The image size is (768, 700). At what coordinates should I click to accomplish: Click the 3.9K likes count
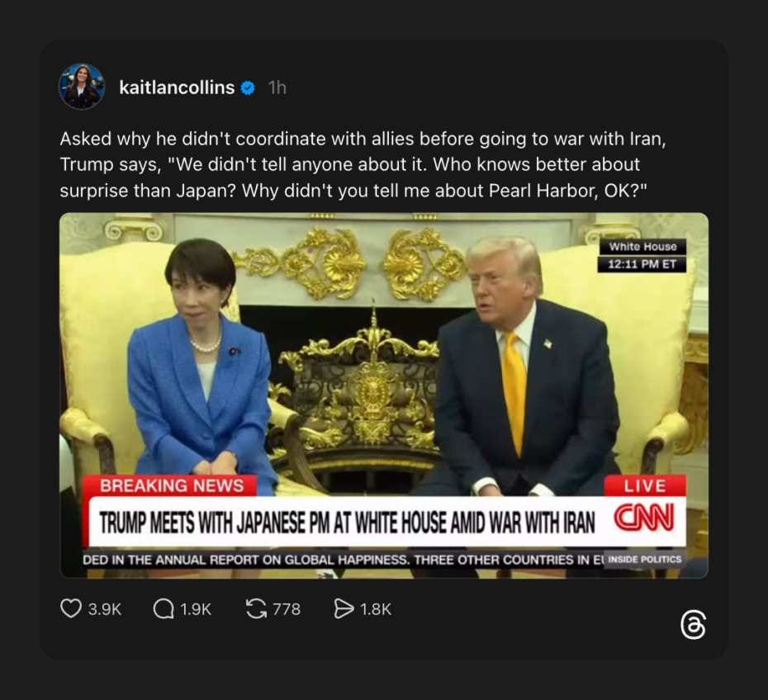[104, 609]
